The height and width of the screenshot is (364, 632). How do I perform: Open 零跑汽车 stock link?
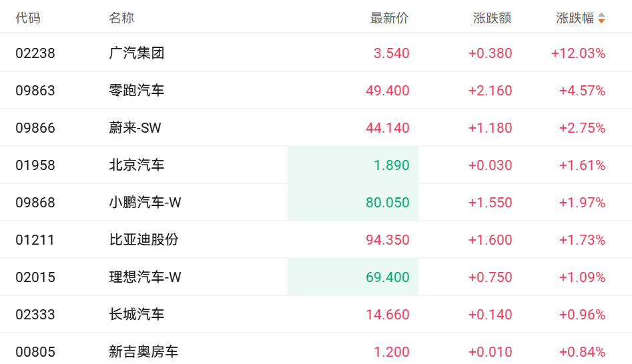coord(136,91)
